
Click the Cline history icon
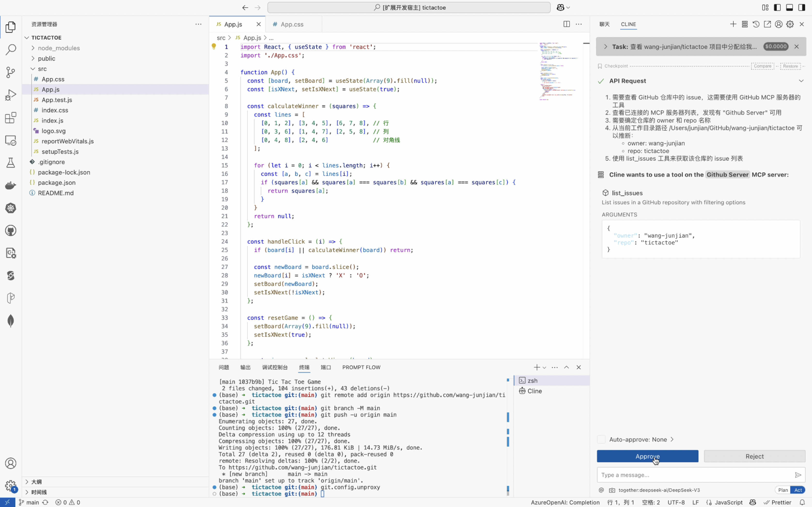756,24
